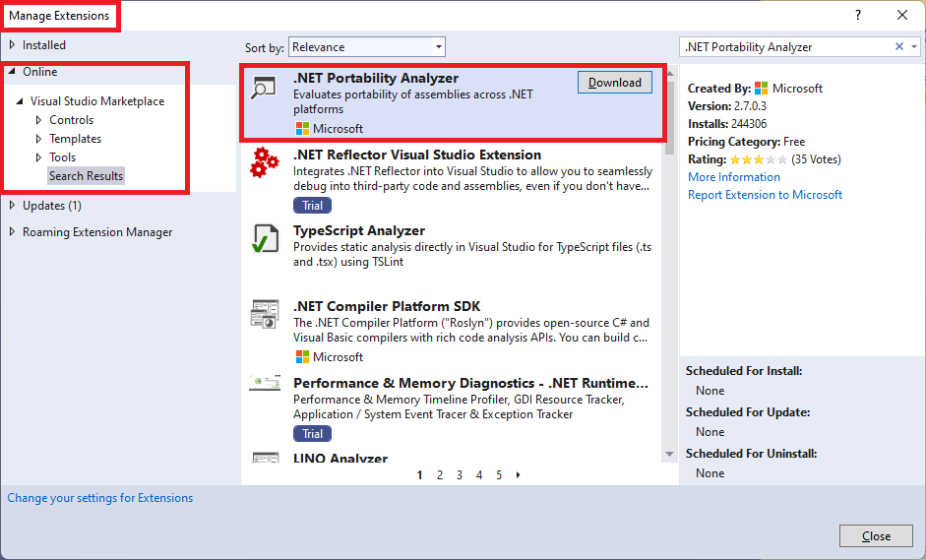Expand the Installed category
The height and width of the screenshot is (560, 926).
pyautogui.click(x=12, y=45)
